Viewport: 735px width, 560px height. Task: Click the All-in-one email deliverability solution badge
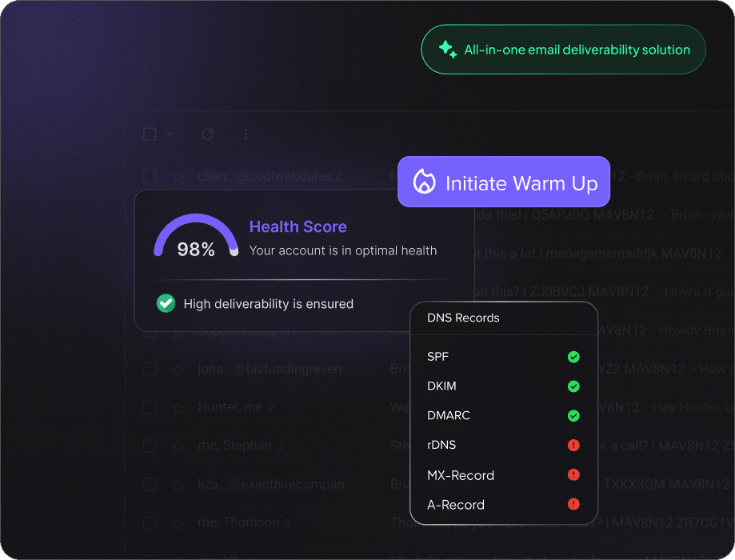click(x=563, y=50)
